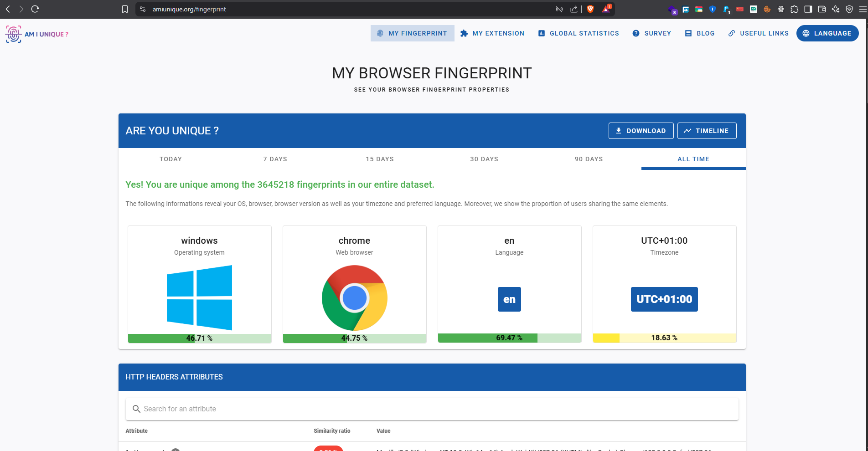
Task: Open the cookie extension icon
Action: (767, 9)
